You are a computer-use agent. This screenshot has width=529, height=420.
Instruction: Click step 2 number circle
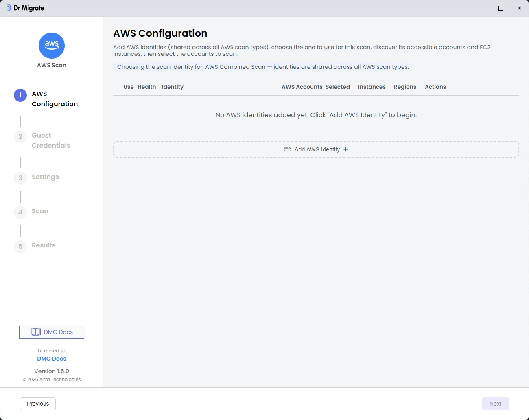pyautogui.click(x=20, y=136)
